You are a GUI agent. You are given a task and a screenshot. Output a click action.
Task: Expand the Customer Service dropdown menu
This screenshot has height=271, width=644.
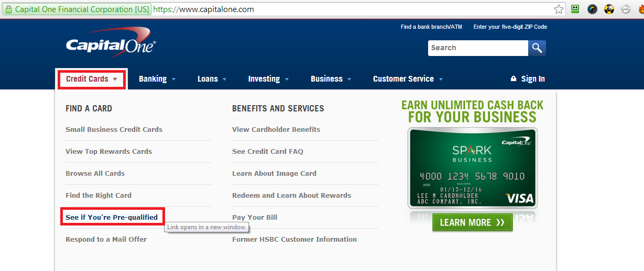408,79
